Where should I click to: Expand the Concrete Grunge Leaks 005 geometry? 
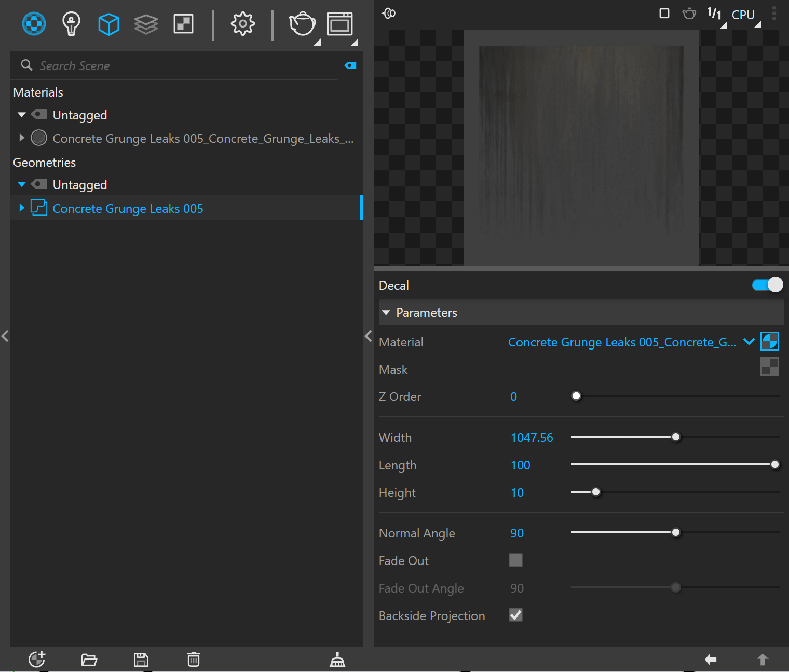coord(22,208)
